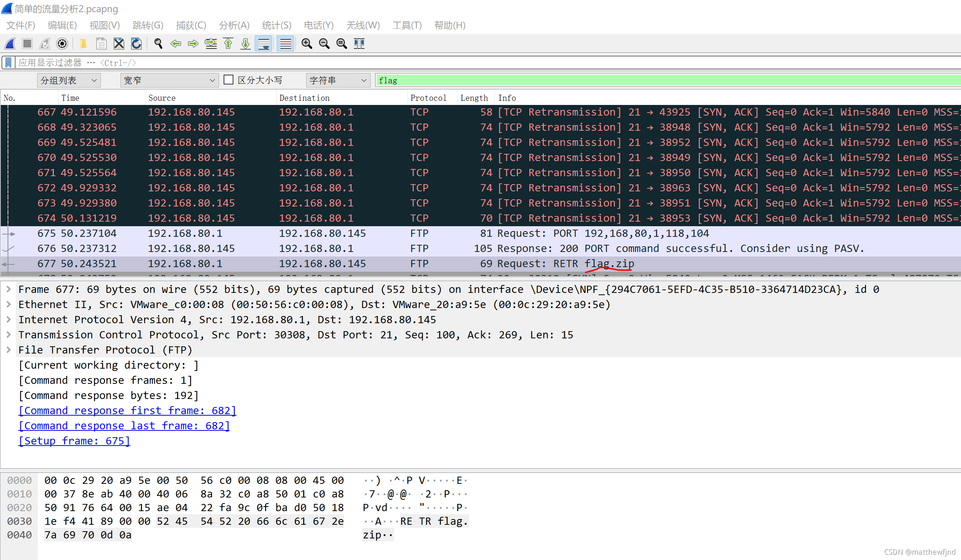Toggle the case sensitive checkbox

pyautogui.click(x=229, y=80)
